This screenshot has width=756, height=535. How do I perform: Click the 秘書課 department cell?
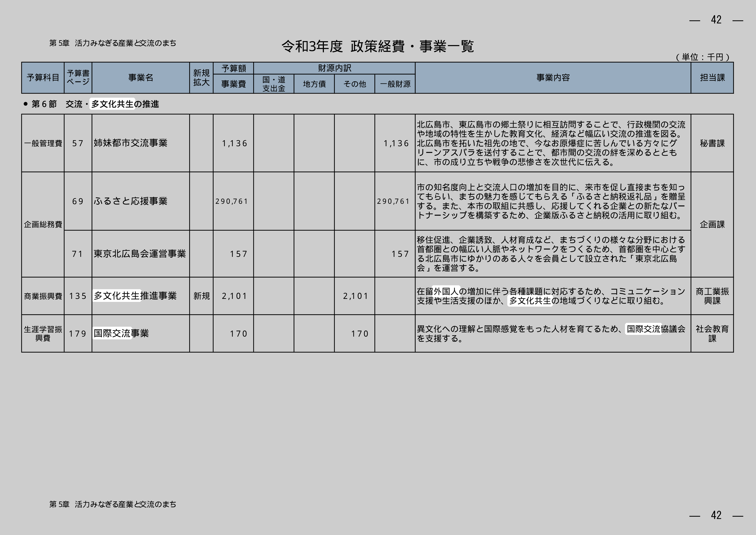pyautogui.click(x=712, y=143)
